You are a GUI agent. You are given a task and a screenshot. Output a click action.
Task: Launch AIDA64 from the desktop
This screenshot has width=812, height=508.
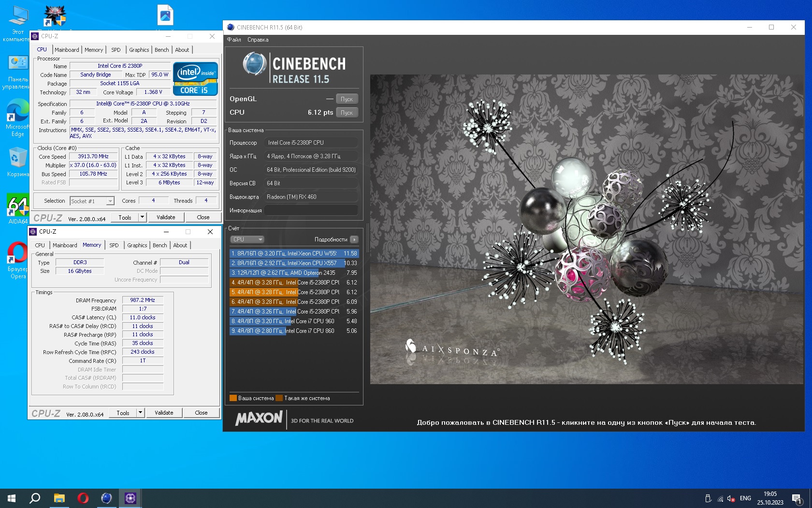coord(18,209)
